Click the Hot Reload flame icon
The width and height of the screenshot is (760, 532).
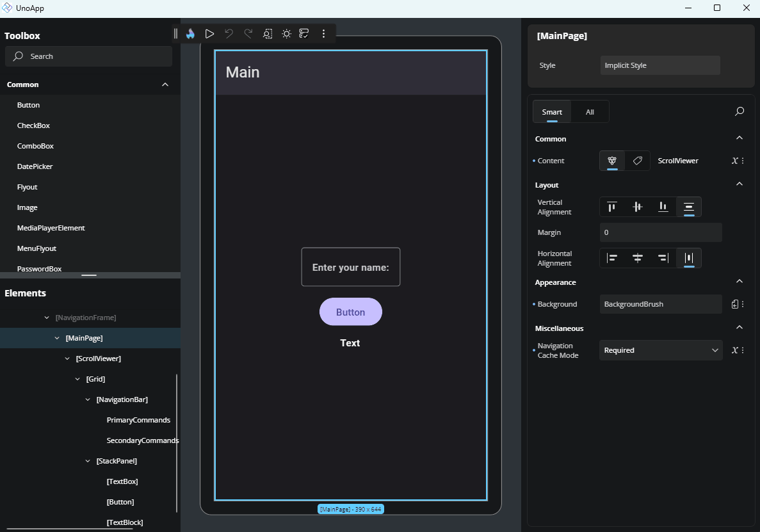(190, 33)
